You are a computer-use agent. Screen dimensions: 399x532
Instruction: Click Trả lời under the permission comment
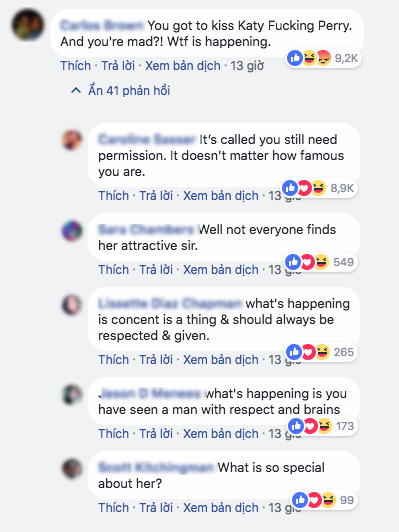[156, 195]
